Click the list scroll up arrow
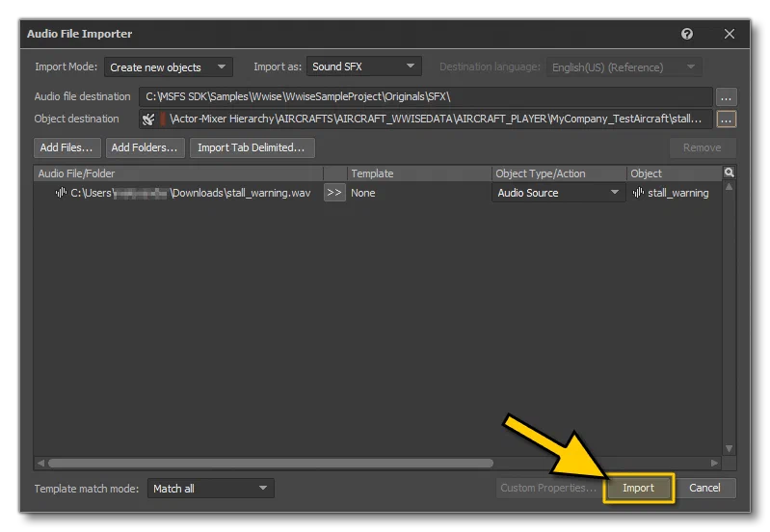 coord(730,187)
